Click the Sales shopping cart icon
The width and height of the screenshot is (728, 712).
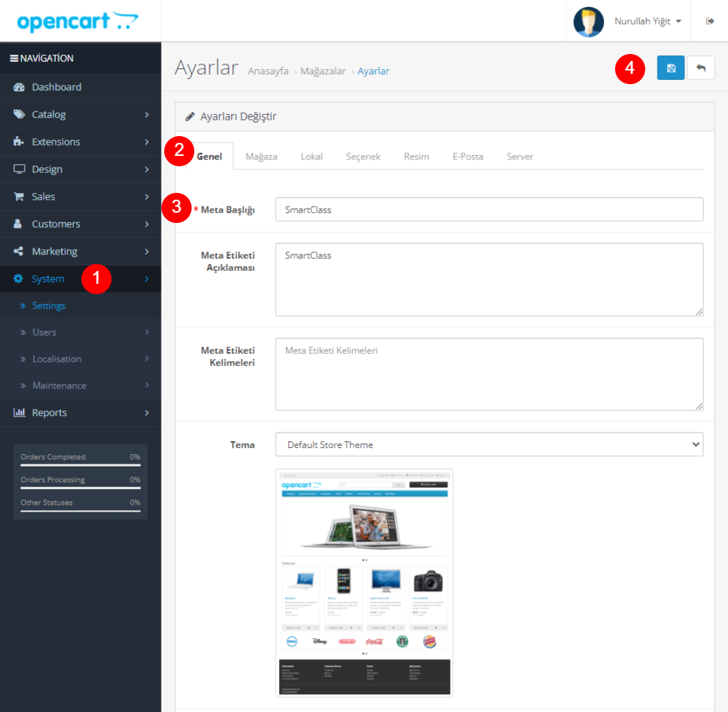(x=19, y=197)
